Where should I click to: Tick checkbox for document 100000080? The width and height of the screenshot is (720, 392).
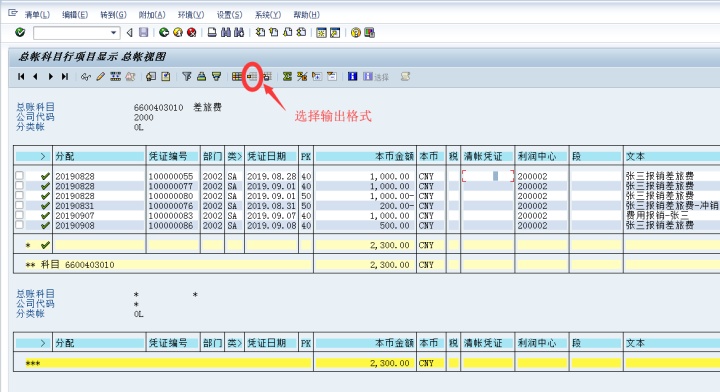[19, 196]
